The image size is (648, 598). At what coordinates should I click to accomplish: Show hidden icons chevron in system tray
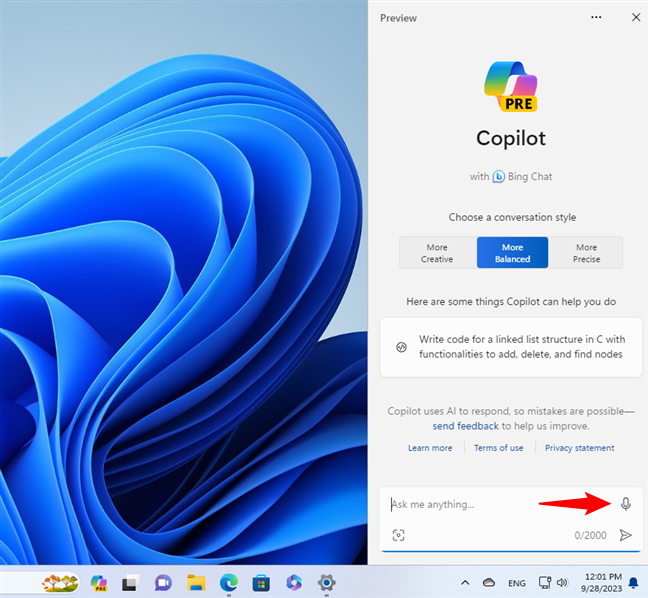click(465, 583)
